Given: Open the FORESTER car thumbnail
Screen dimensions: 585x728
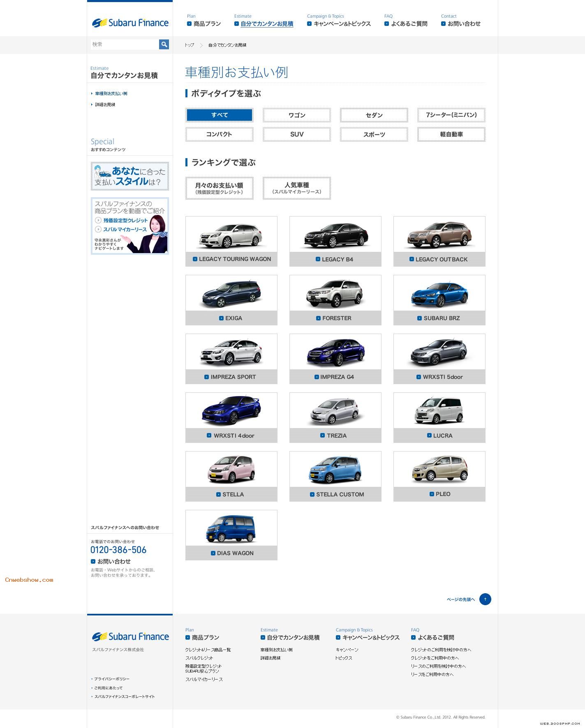Looking at the screenshot, I should (x=335, y=300).
